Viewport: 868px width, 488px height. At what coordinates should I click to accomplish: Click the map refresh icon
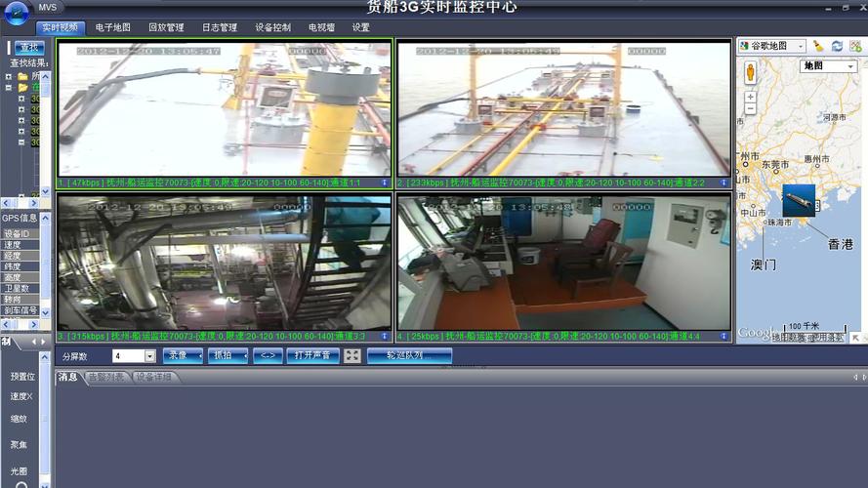(x=837, y=46)
